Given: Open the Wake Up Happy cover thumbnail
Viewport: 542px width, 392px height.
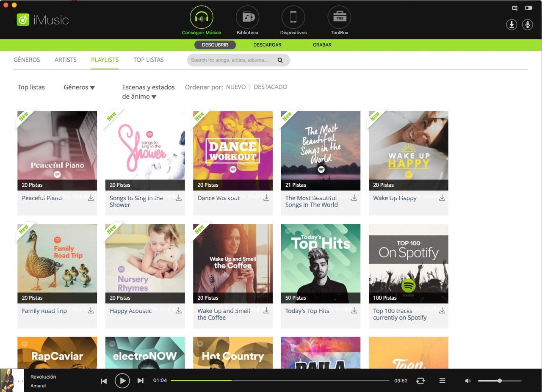Looking at the screenshot, I should [409, 151].
